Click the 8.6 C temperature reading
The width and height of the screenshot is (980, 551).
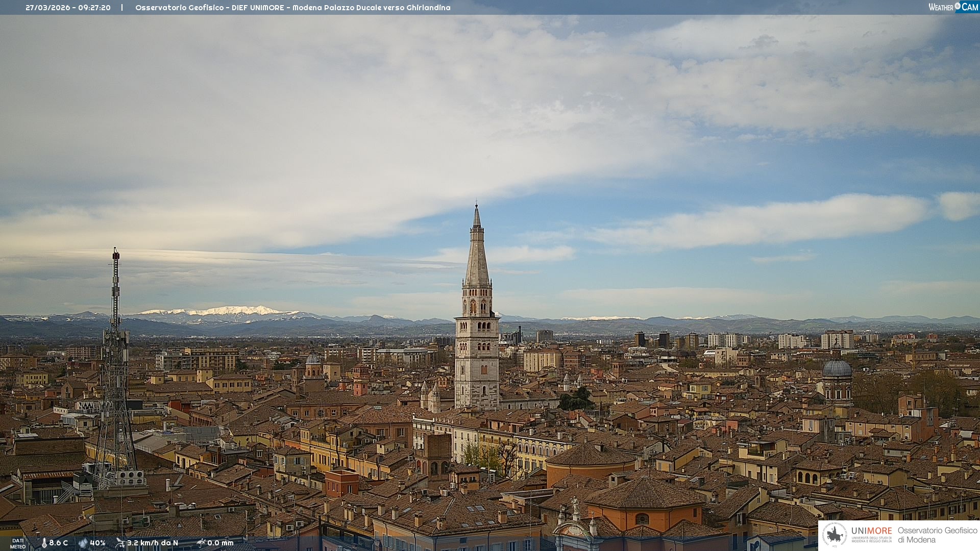59,543
